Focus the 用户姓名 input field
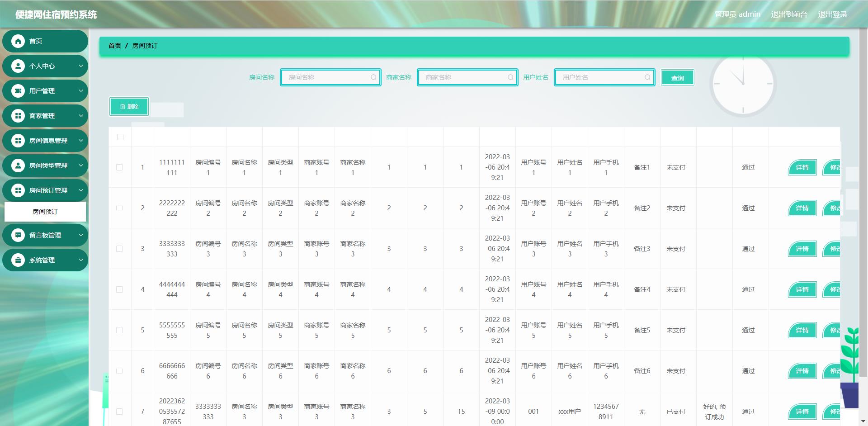This screenshot has width=868, height=426. [601, 77]
